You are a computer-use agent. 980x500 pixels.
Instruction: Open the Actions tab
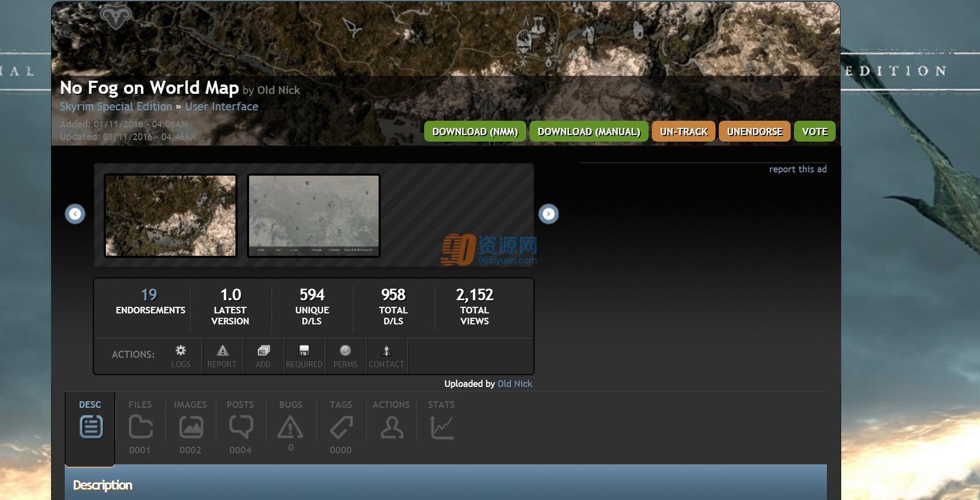pyautogui.click(x=391, y=422)
